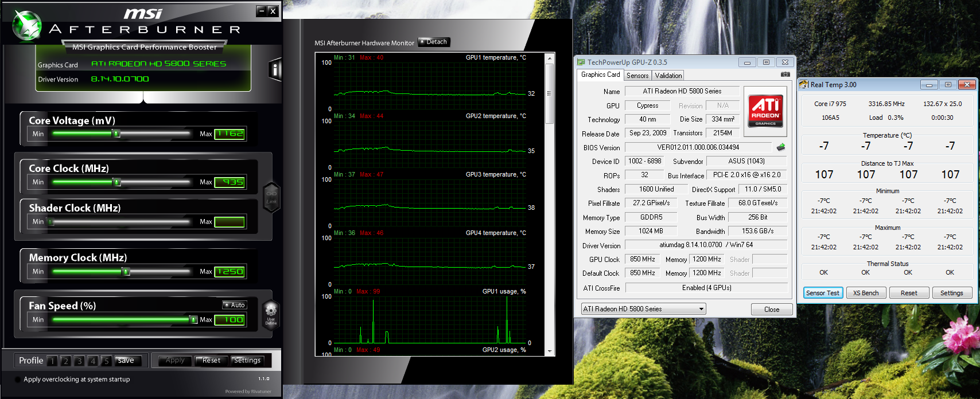Click the Afterburner Apply button
The height and width of the screenshot is (399, 980).
175,361
